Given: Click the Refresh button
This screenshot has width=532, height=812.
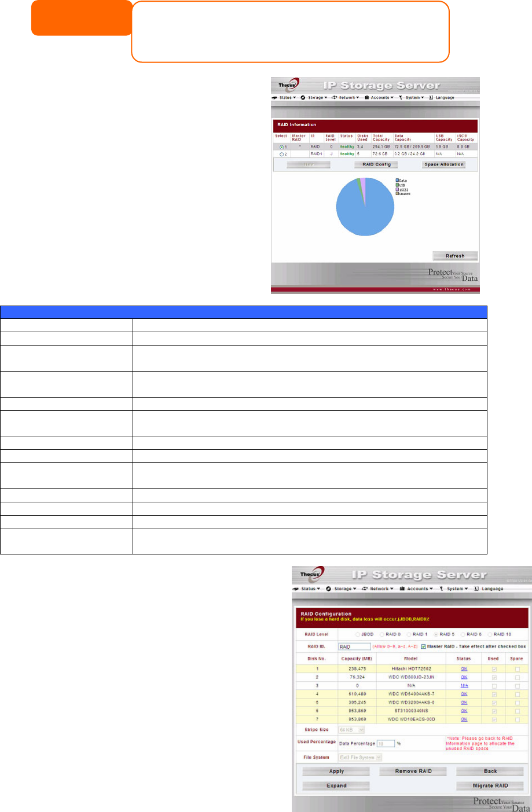Looking at the screenshot, I should click(x=455, y=256).
